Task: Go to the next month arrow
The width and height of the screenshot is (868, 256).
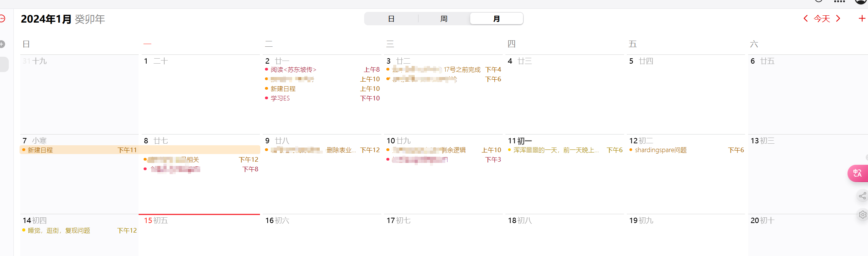Action: tap(838, 18)
